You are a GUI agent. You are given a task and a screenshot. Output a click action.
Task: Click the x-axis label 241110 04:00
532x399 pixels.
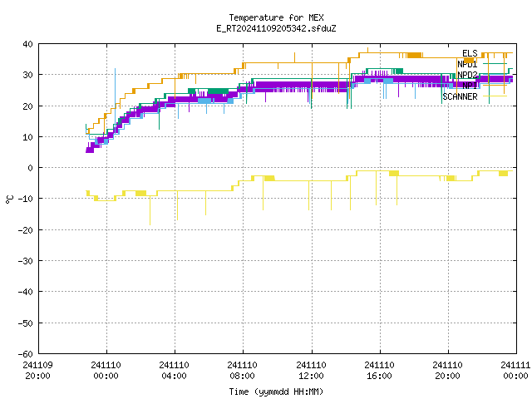(174, 371)
